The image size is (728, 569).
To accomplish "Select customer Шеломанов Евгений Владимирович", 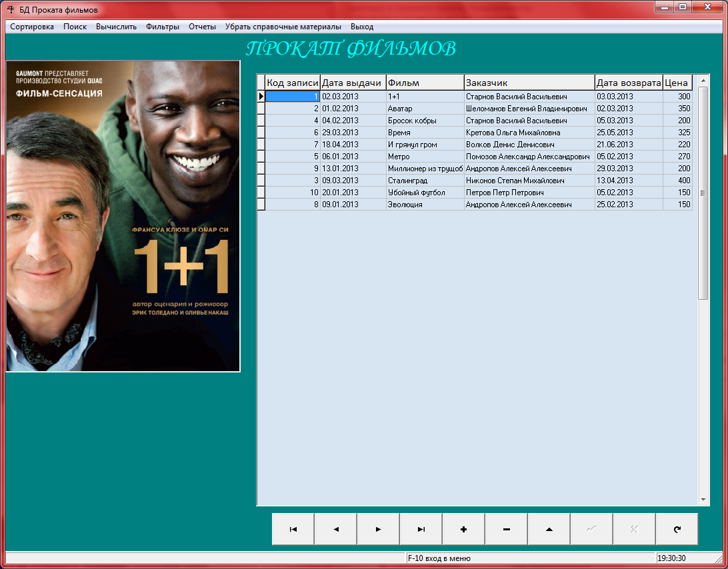I will [529, 108].
